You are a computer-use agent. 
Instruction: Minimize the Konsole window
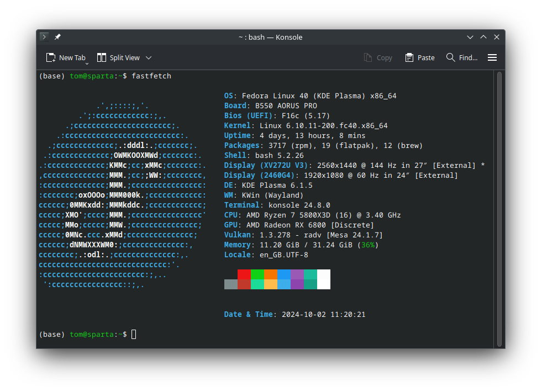[470, 37]
